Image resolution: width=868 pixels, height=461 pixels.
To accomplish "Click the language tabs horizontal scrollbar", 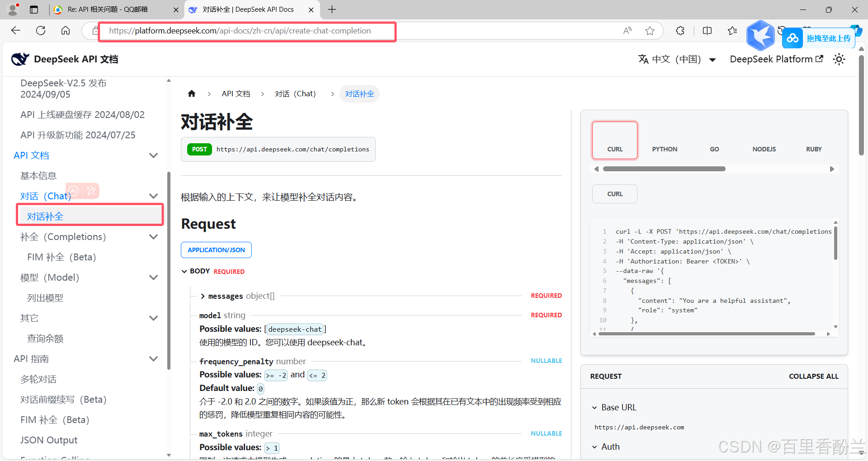I will [x=664, y=169].
